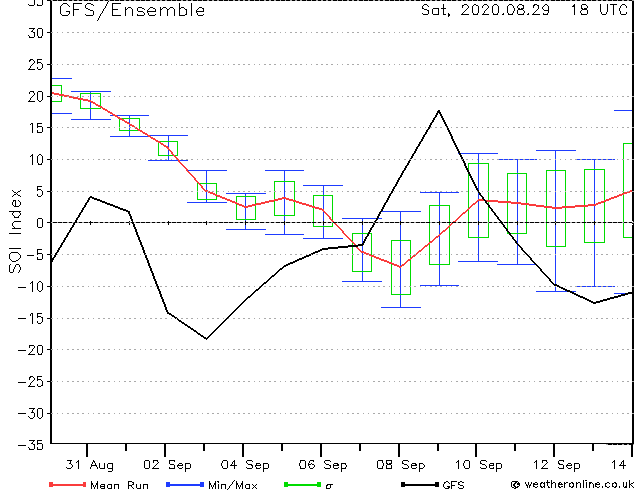Click the green sigma box at 31 Aug
The width and height of the screenshot is (634, 490).
(90, 101)
